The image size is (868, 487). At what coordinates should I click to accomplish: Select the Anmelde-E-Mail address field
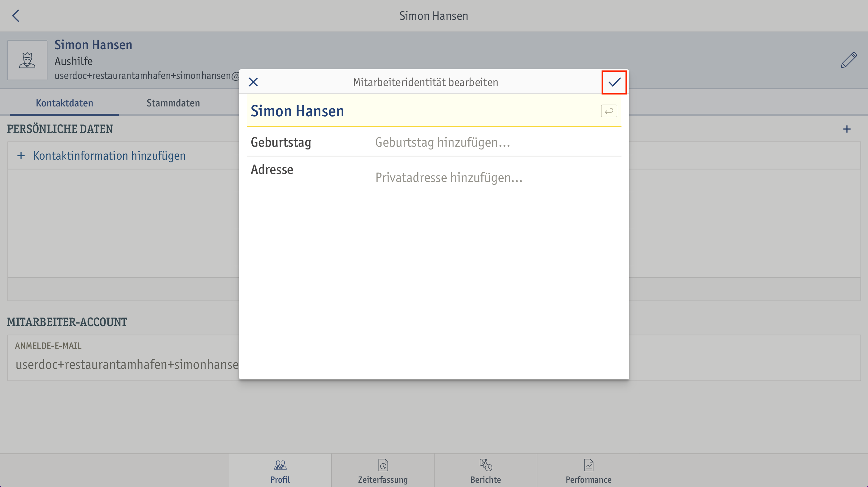pyautogui.click(x=127, y=364)
